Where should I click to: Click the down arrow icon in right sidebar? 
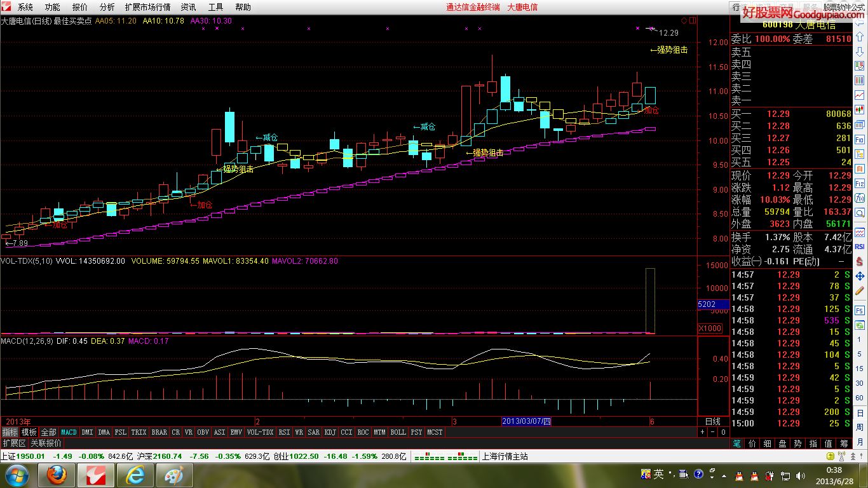pyautogui.click(x=859, y=51)
